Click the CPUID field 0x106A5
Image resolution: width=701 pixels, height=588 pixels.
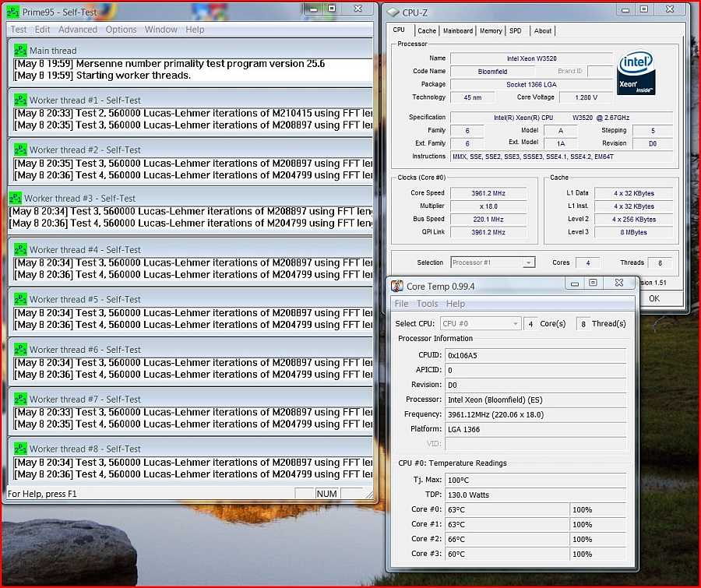tap(536, 355)
